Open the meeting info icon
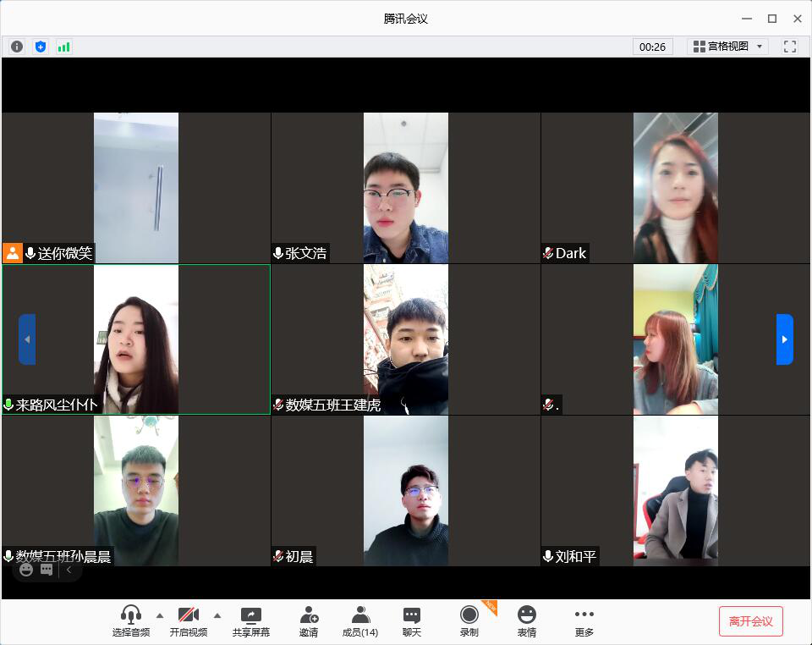 tap(17, 47)
